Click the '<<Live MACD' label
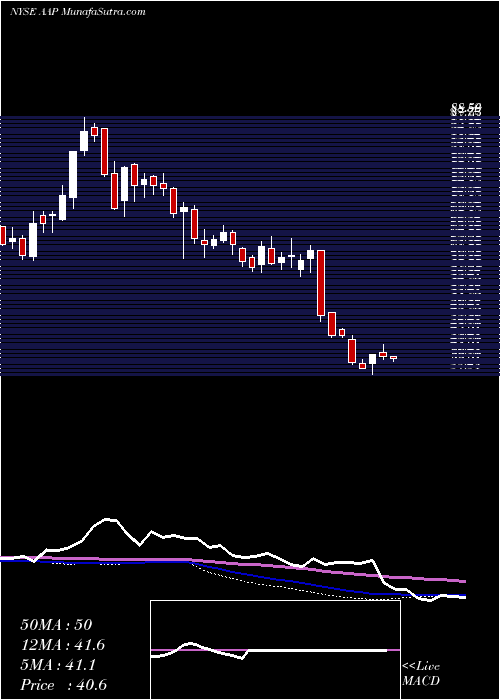This screenshot has height=700, width=500. (x=421, y=673)
